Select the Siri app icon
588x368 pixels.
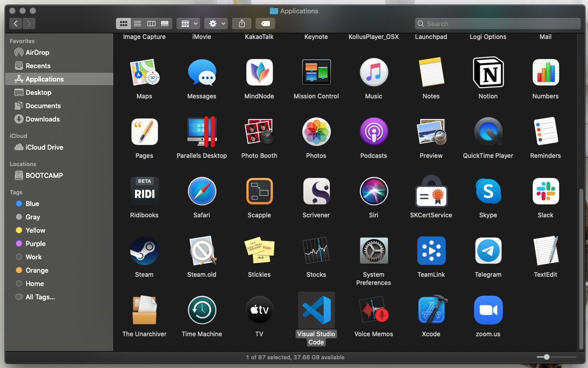click(374, 192)
